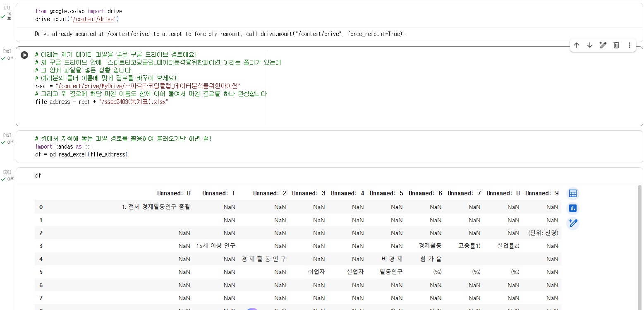Run the cell with the play button

click(x=24, y=55)
